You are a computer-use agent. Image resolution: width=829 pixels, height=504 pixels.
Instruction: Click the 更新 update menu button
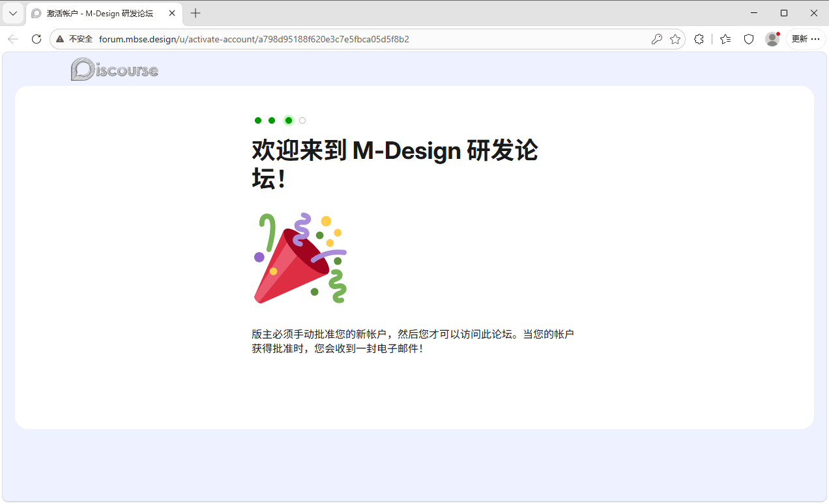tap(806, 39)
